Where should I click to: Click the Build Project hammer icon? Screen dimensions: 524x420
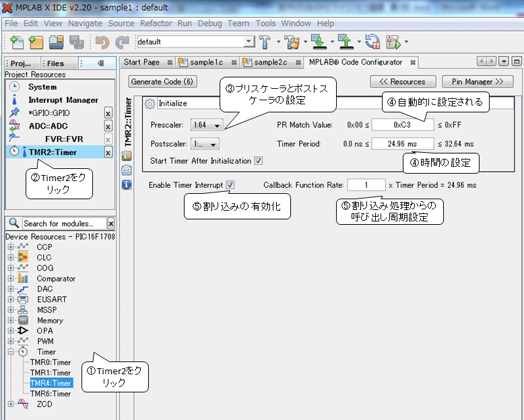click(265, 42)
